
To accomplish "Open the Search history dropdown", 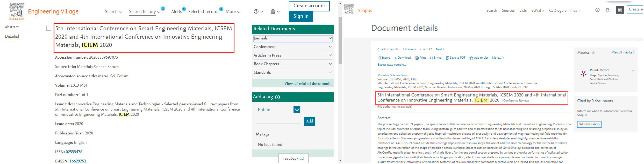I will click(x=145, y=12).
